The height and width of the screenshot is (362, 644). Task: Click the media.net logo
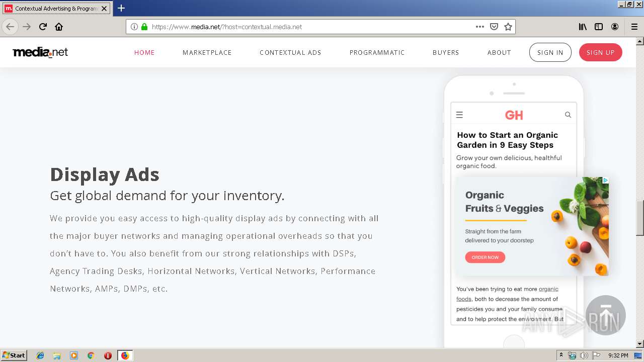click(40, 52)
